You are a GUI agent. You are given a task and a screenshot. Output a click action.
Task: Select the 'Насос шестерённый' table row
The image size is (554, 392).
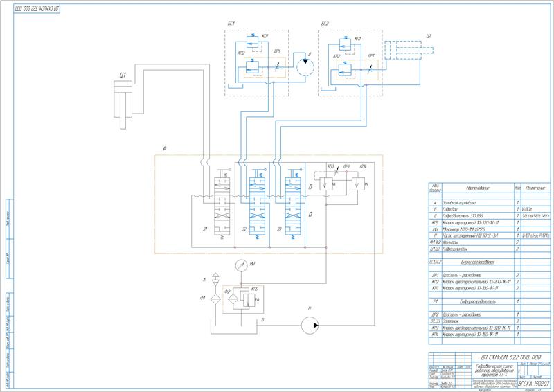coord(490,235)
